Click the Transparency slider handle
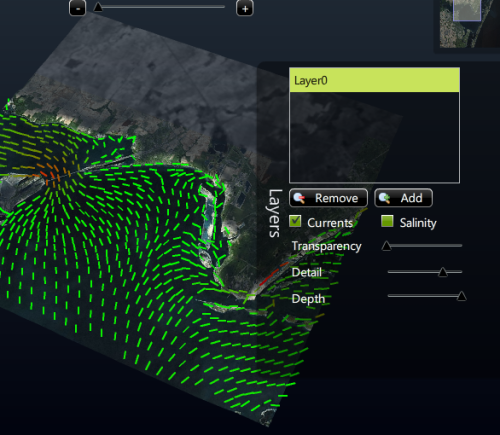Image resolution: width=500 pixels, height=435 pixels. 386,246
